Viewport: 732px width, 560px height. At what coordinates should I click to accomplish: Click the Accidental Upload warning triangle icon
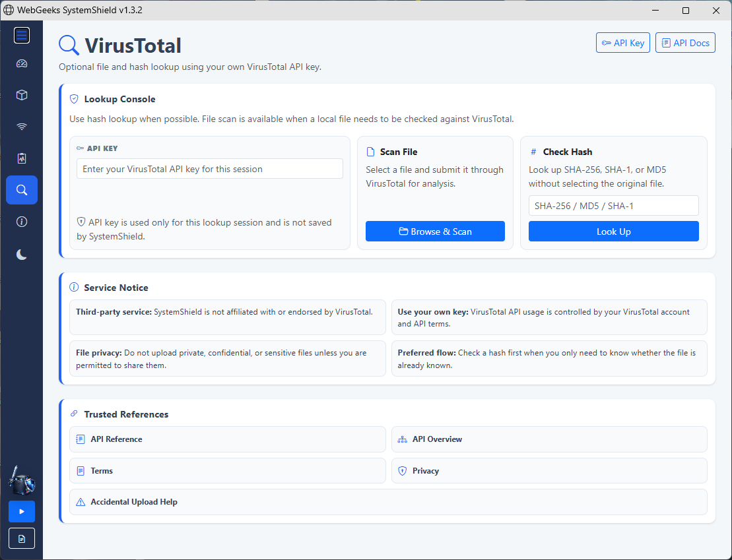[x=81, y=502]
